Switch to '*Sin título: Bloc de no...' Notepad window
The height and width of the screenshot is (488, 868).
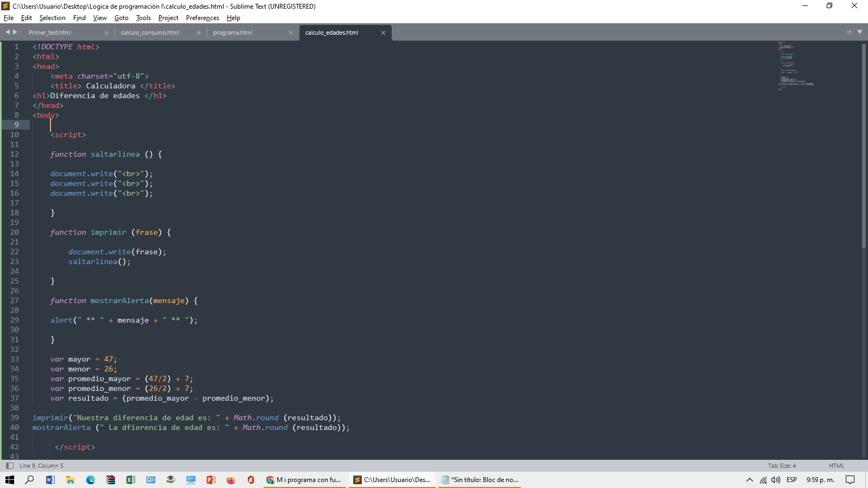point(480,480)
